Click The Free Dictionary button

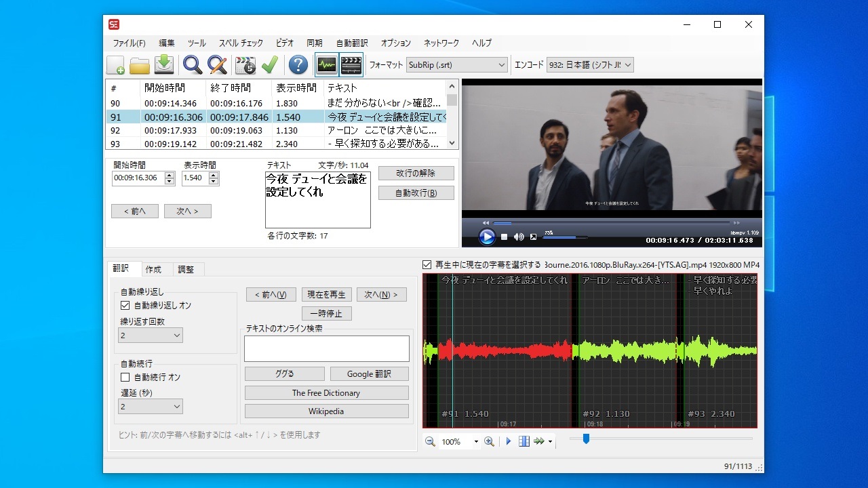click(327, 392)
